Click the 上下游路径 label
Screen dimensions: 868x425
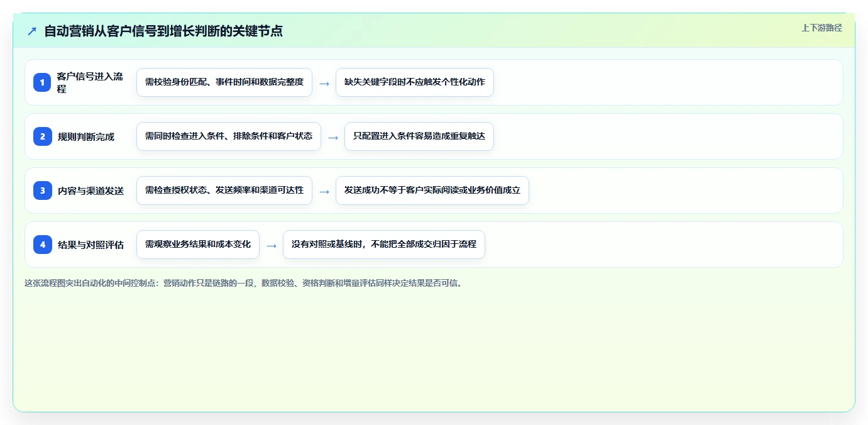[x=821, y=28]
